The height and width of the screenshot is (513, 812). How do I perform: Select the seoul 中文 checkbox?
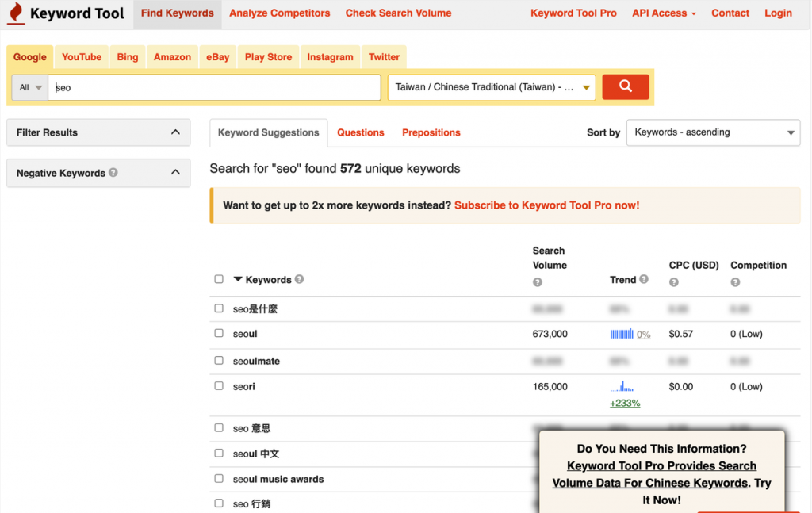coord(219,454)
